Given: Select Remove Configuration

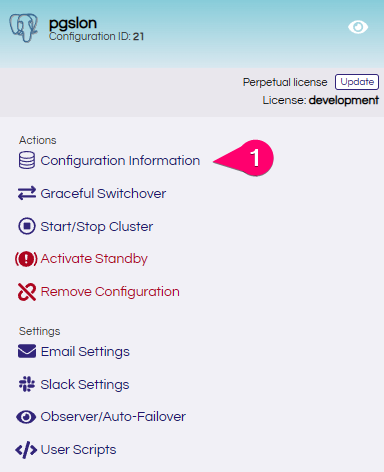Looking at the screenshot, I should pyautogui.click(x=110, y=292).
